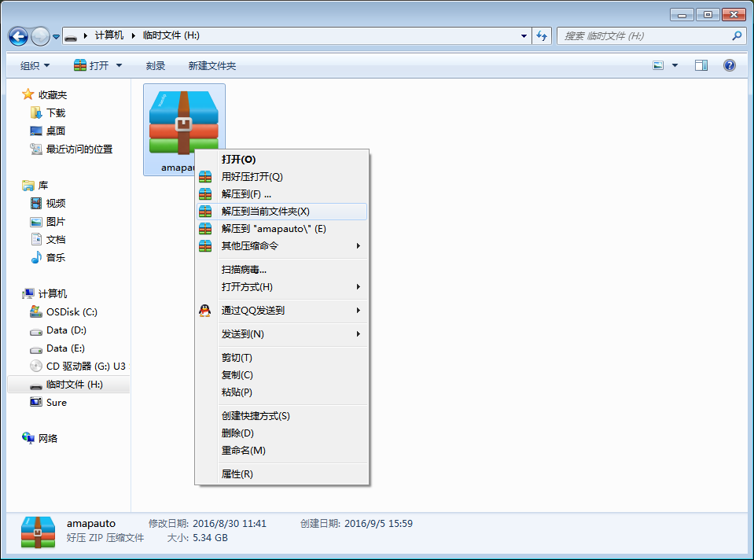Select 属性(R) in context menu
754x560 pixels.
237,474
